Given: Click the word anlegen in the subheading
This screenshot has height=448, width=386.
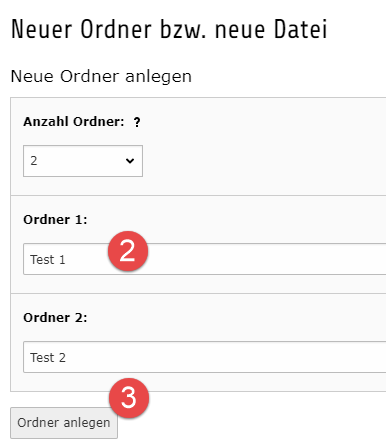Looking at the screenshot, I should pyautogui.click(x=158, y=77).
